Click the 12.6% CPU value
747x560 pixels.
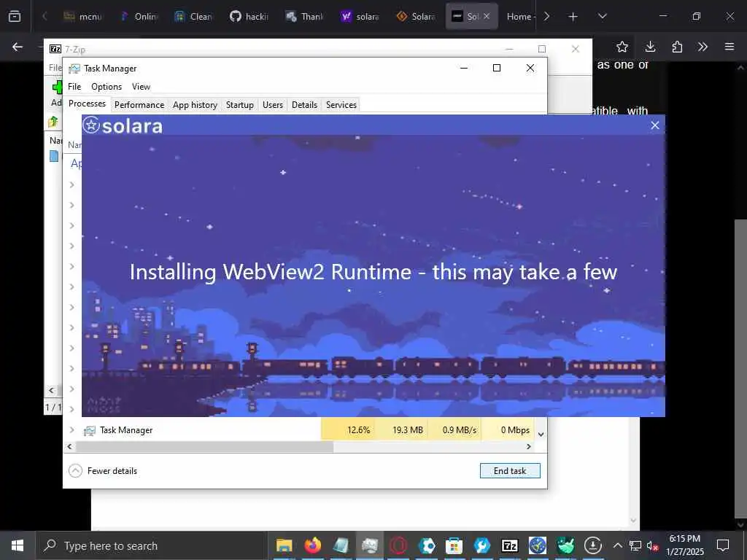(x=358, y=430)
